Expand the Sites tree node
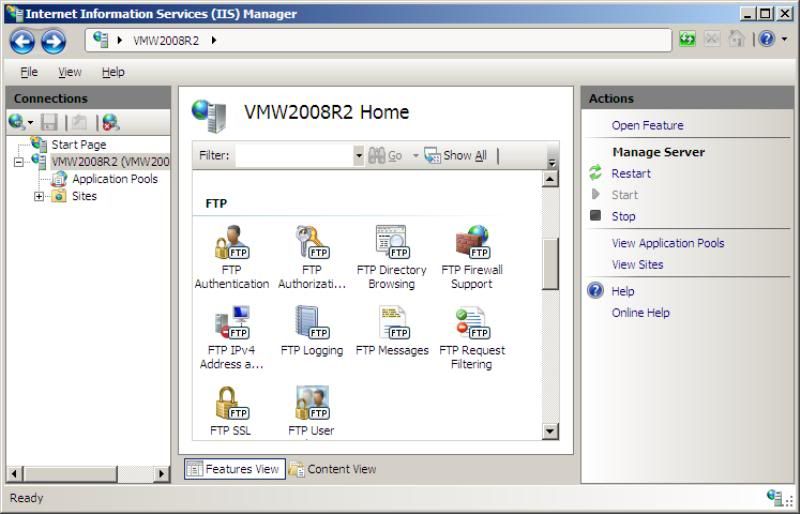The image size is (800, 514). click(39, 196)
